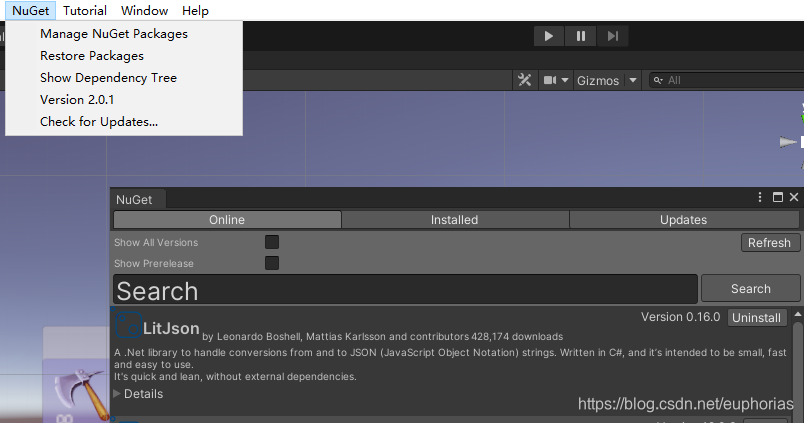The image size is (804, 423).
Task: Click the LitJson package icon
Action: [128, 325]
